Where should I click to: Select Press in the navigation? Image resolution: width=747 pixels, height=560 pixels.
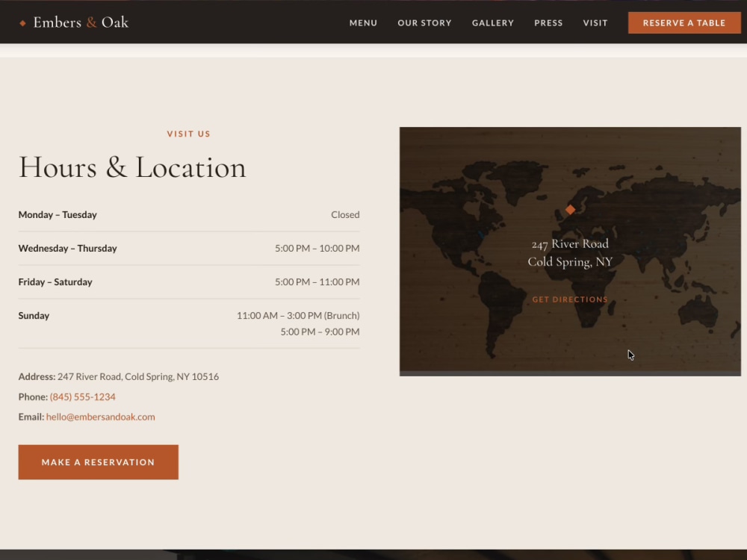[x=548, y=23]
